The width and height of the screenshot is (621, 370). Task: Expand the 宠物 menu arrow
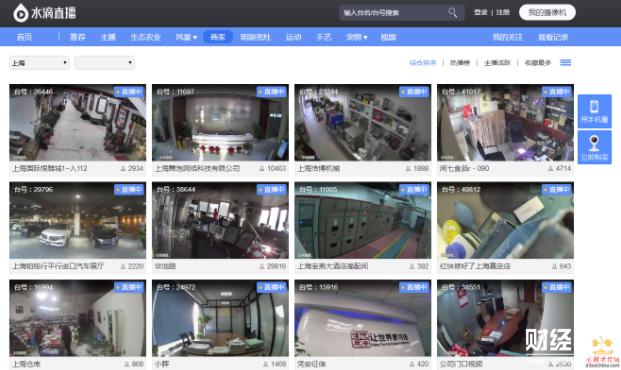pos(366,38)
